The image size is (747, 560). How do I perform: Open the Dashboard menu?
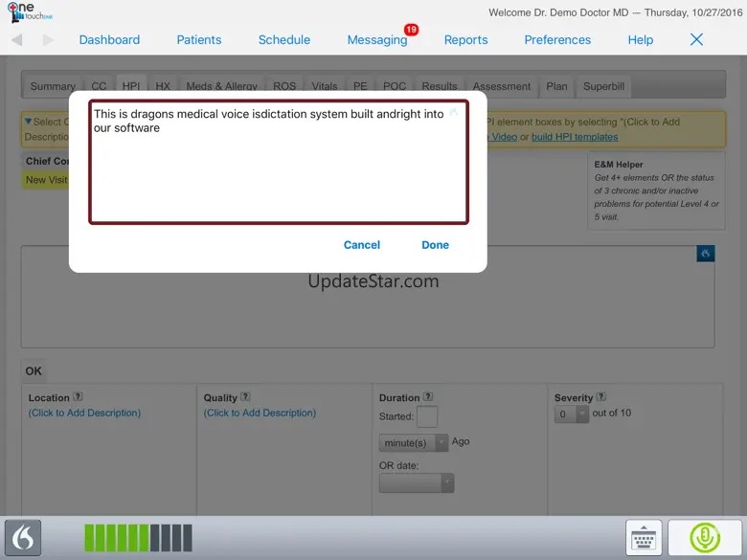tap(109, 40)
